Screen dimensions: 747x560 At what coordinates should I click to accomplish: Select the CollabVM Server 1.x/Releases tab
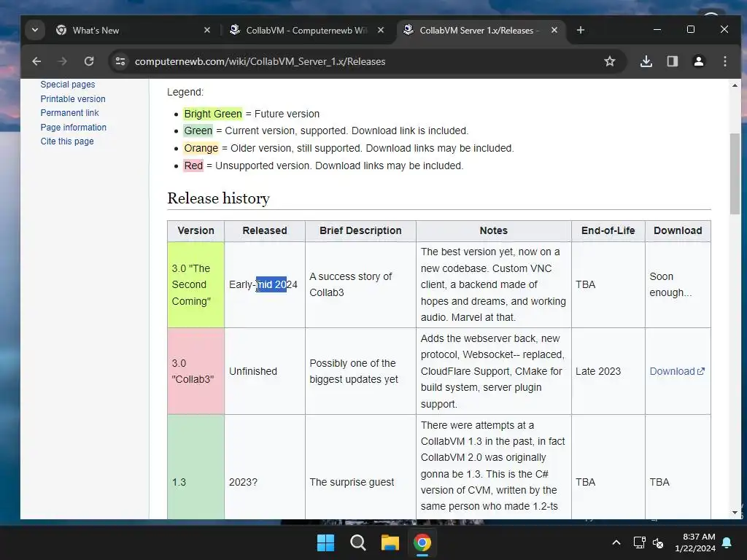pyautogui.click(x=480, y=31)
